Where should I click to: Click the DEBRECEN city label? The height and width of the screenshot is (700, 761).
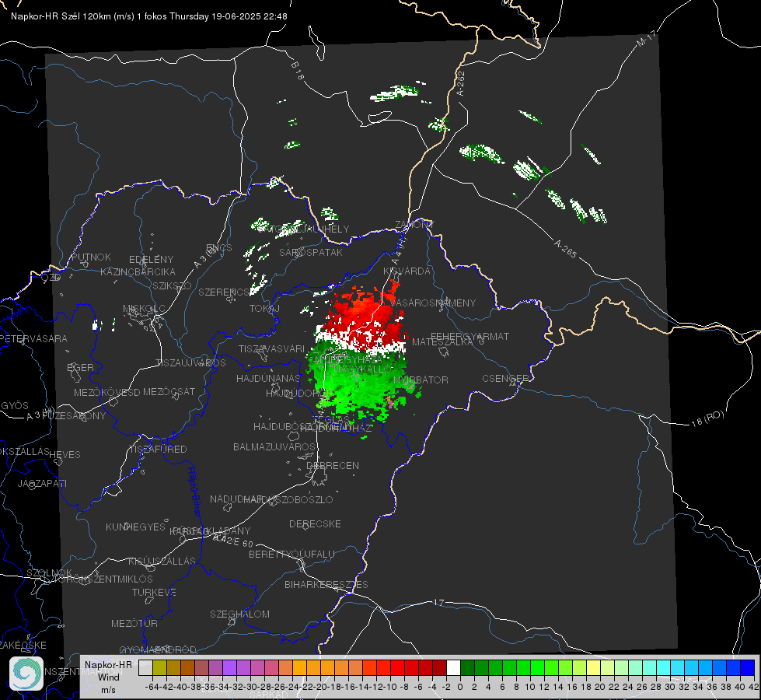point(333,465)
